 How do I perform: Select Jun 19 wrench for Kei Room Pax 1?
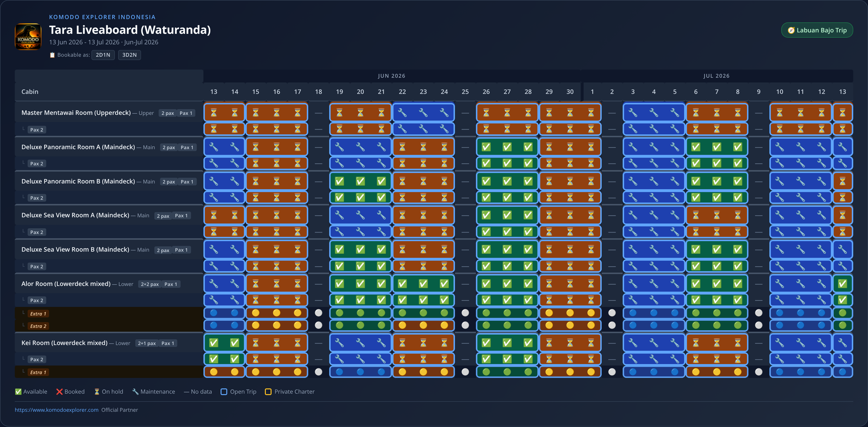tap(339, 343)
